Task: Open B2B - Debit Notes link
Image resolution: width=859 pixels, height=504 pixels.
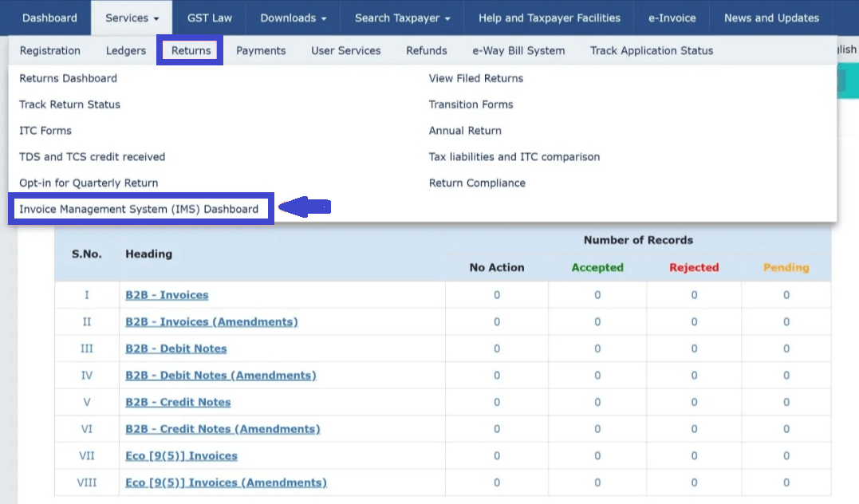Action: click(175, 348)
